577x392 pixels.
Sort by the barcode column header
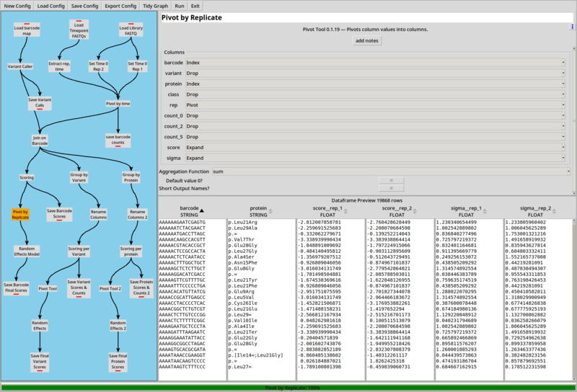click(x=192, y=211)
